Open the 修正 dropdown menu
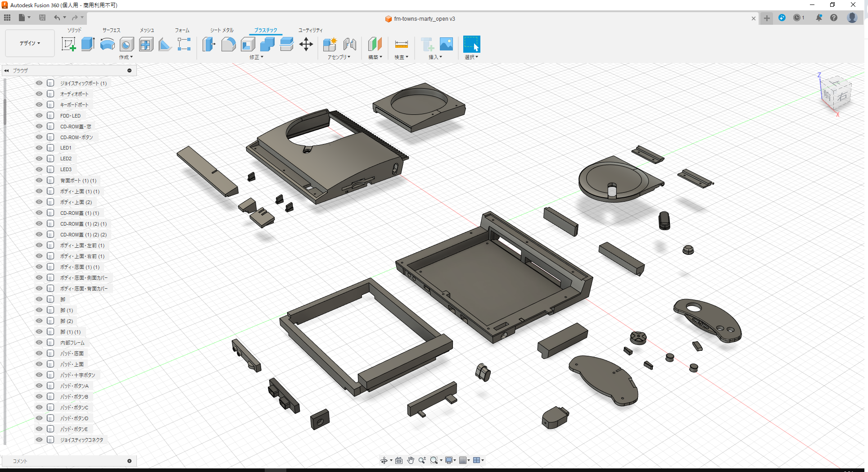 [x=256, y=57]
